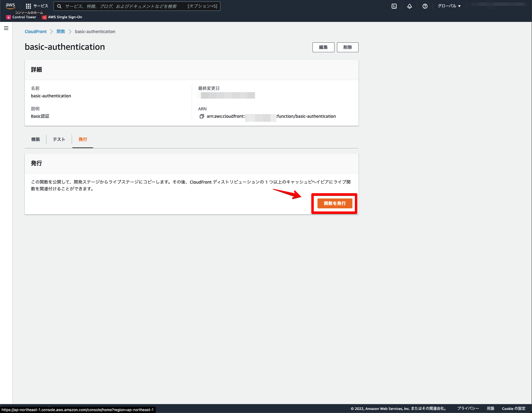532x413 pixels.
Task: Launch the CloudShell terminal icon
Action: pos(394,6)
